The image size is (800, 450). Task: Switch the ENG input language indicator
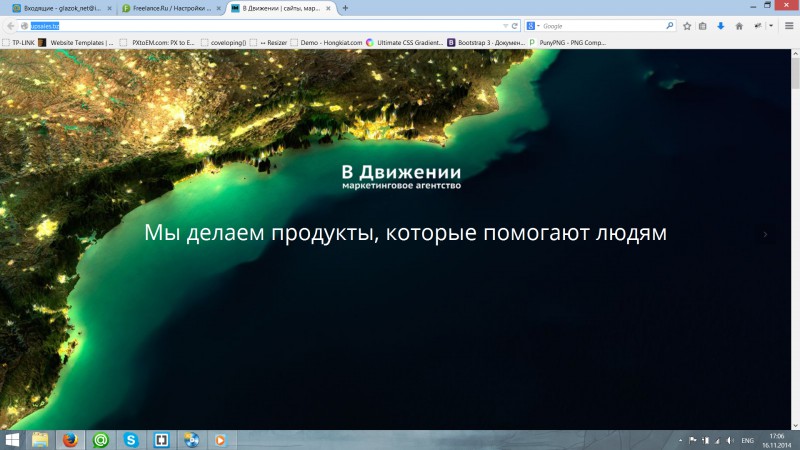click(x=747, y=440)
